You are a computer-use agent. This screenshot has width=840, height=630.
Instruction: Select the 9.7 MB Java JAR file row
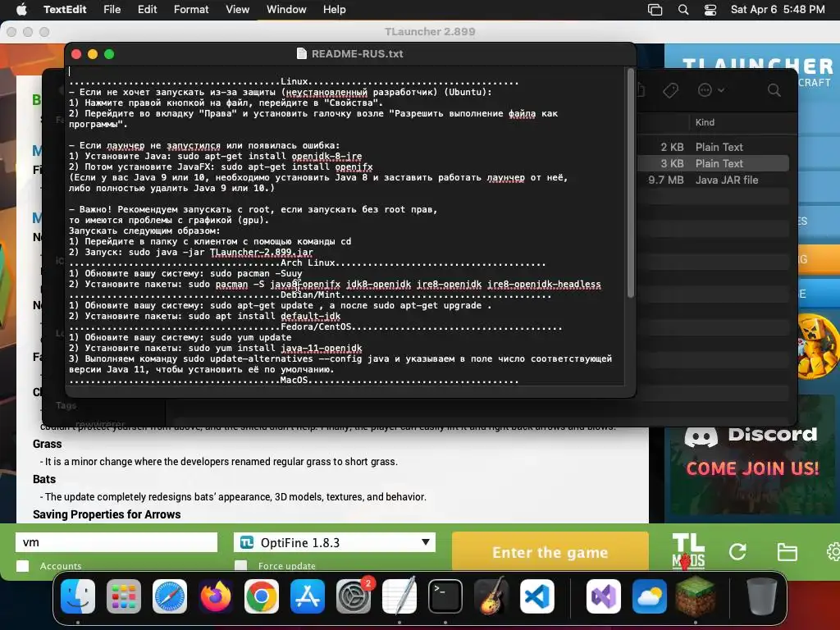tap(713, 180)
